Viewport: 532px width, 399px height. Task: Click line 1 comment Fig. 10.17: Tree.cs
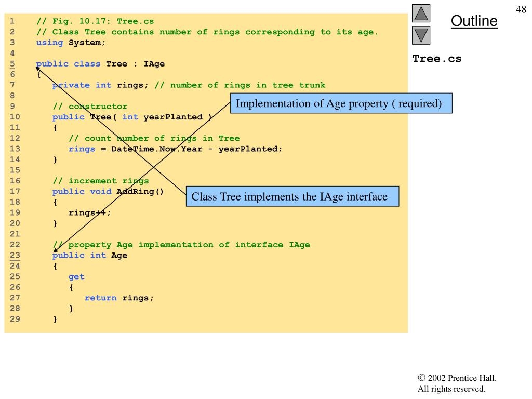95,21
